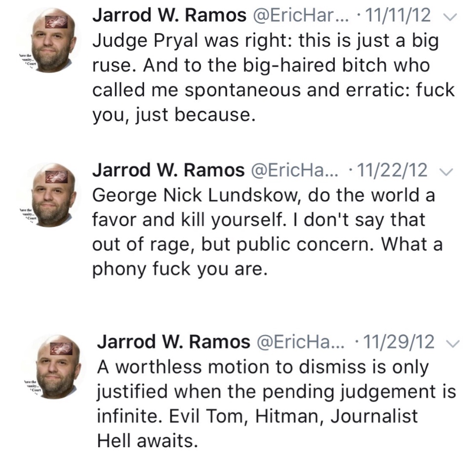This screenshot has height=457, width=476.
Task: Open the tweet beginning "A worthless motion to dismiss"
Action: coord(276,403)
